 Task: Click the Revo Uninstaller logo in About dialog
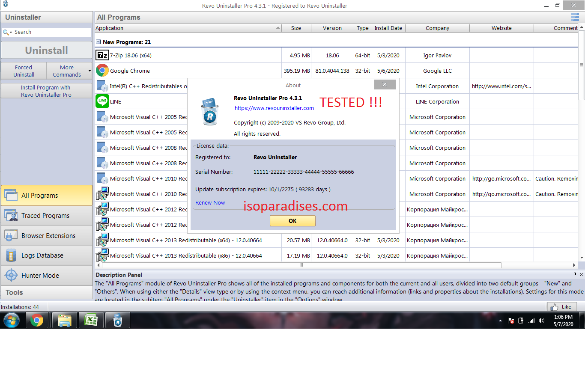(210, 111)
